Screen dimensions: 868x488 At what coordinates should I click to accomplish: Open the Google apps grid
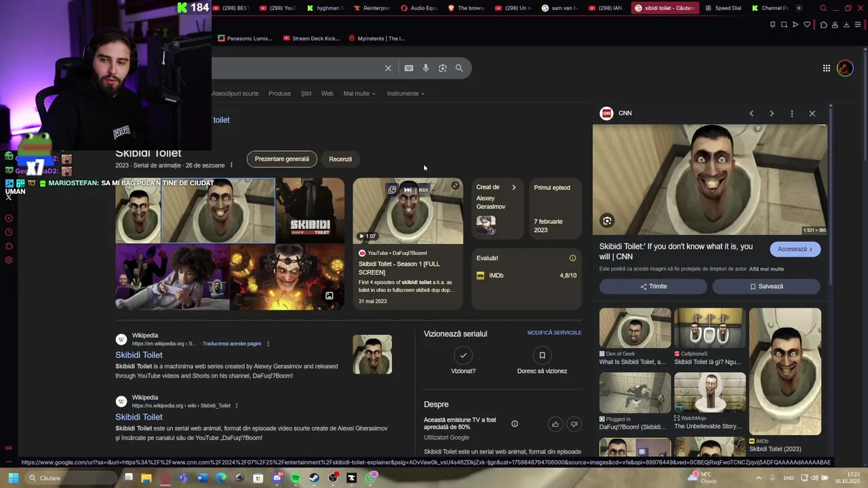(827, 68)
